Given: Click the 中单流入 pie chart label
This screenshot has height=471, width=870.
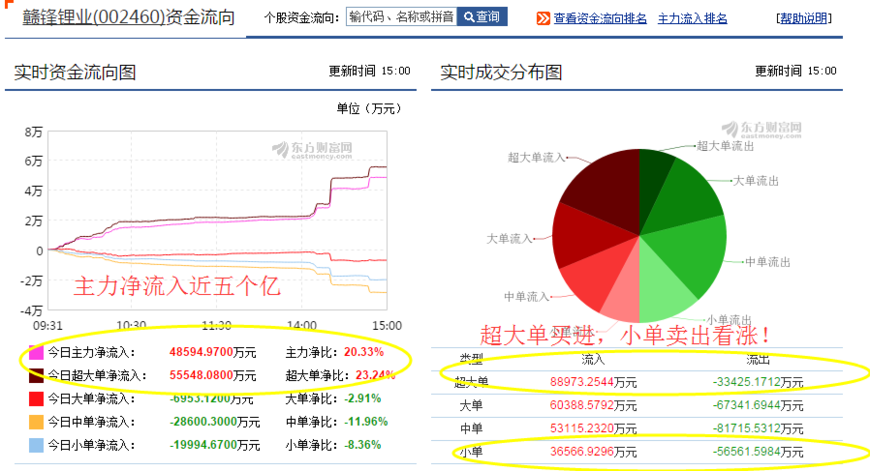Looking at the screenshot, I should click(x=527, y=297).
